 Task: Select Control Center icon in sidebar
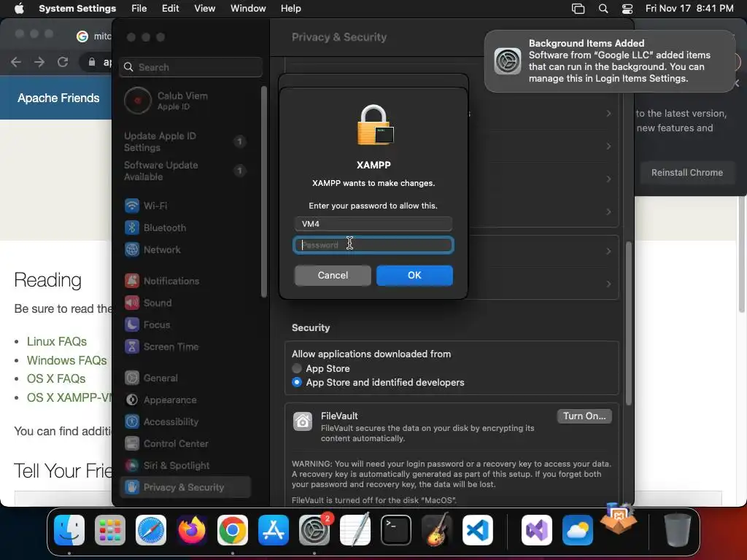click(132, 444)
